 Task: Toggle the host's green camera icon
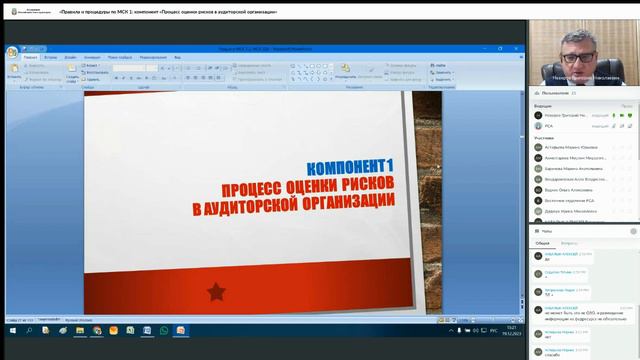[622, 116]
